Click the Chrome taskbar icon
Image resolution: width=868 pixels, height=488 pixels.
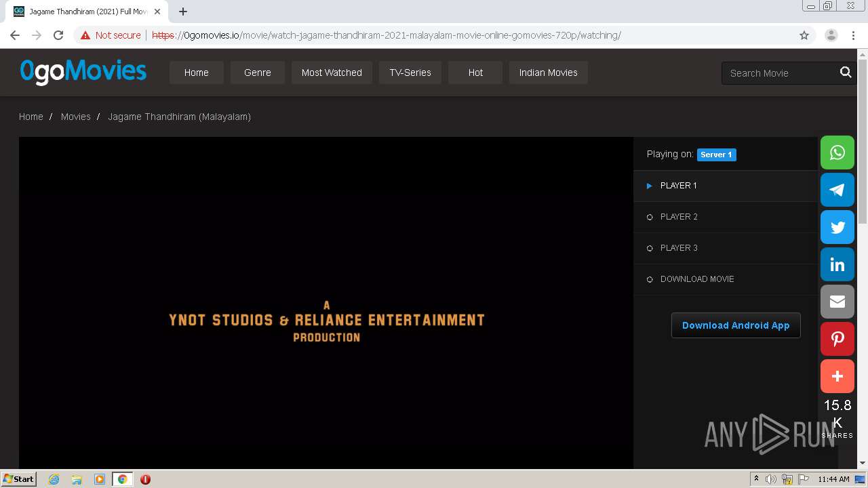tap(122, 479)
